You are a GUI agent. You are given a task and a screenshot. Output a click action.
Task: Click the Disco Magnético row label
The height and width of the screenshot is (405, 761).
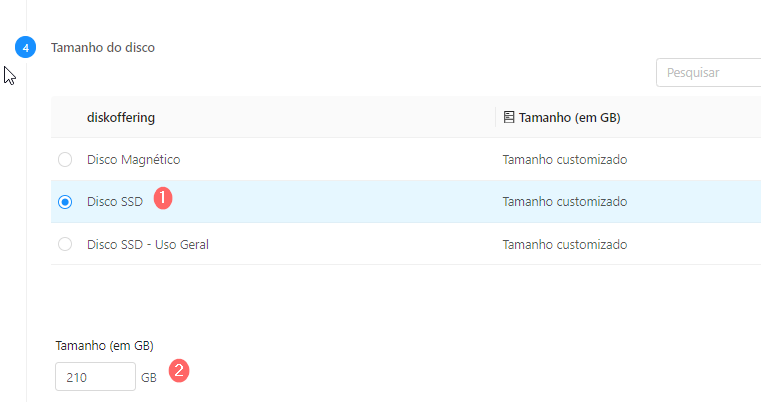pos(133,160)
